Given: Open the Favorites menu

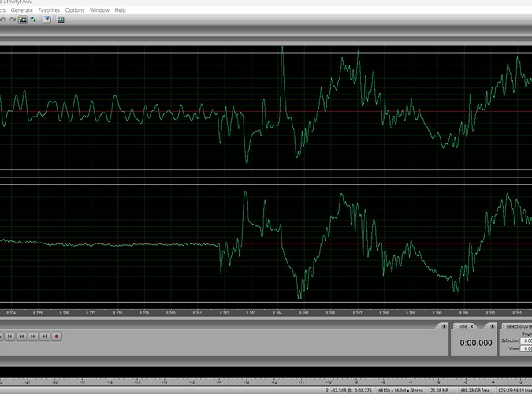Looking at the screenshot, I should click(49, 10).
